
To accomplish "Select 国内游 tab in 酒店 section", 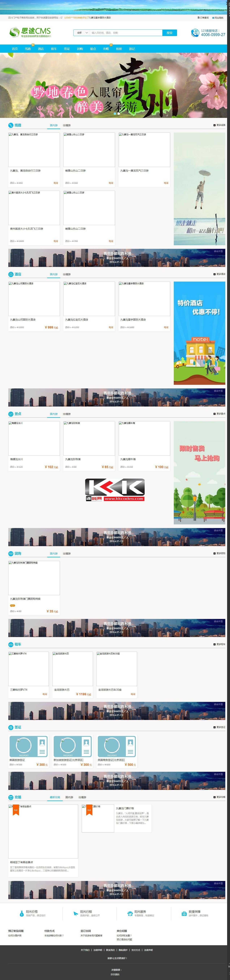I will [x=54, y=274].
